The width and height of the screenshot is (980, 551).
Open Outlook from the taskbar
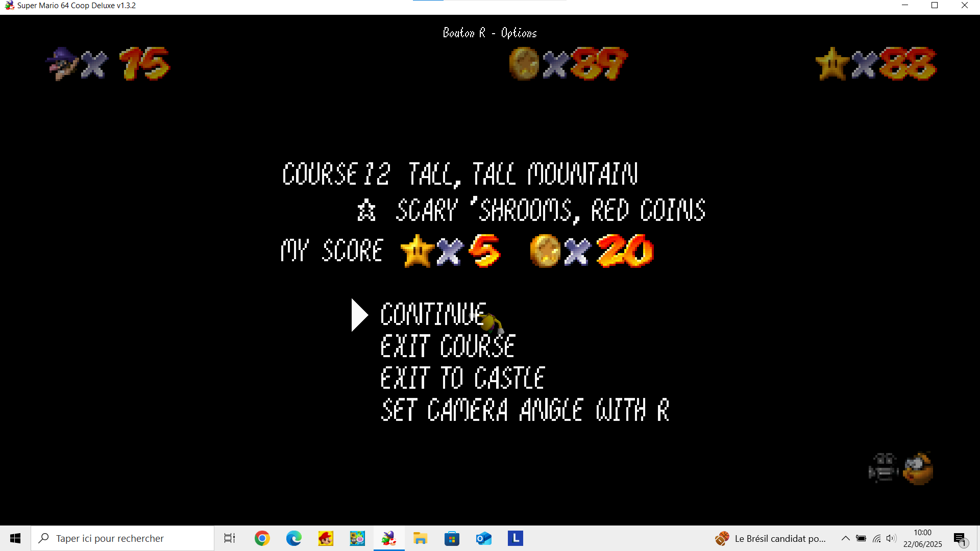(x=483, y=538)
